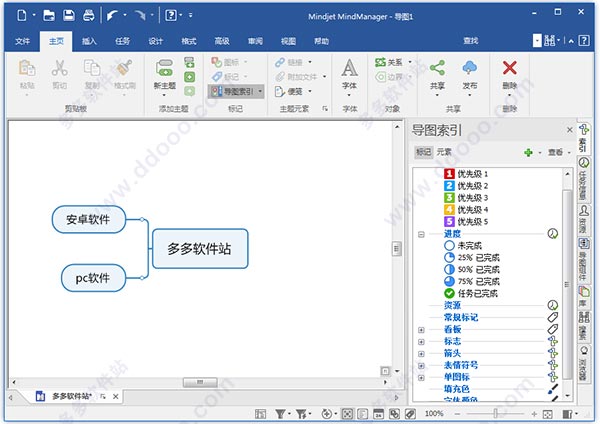This screenshot has height=424, width=600.
Task: Switch to the 任务 ribbon tab
Action: 122,41
